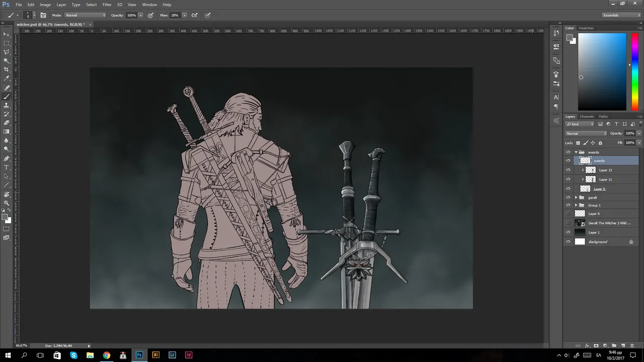Screen dimensions: 644x362
Task: Open the Opacity dropdown arrow in options bar
Action: click(140, 15)
